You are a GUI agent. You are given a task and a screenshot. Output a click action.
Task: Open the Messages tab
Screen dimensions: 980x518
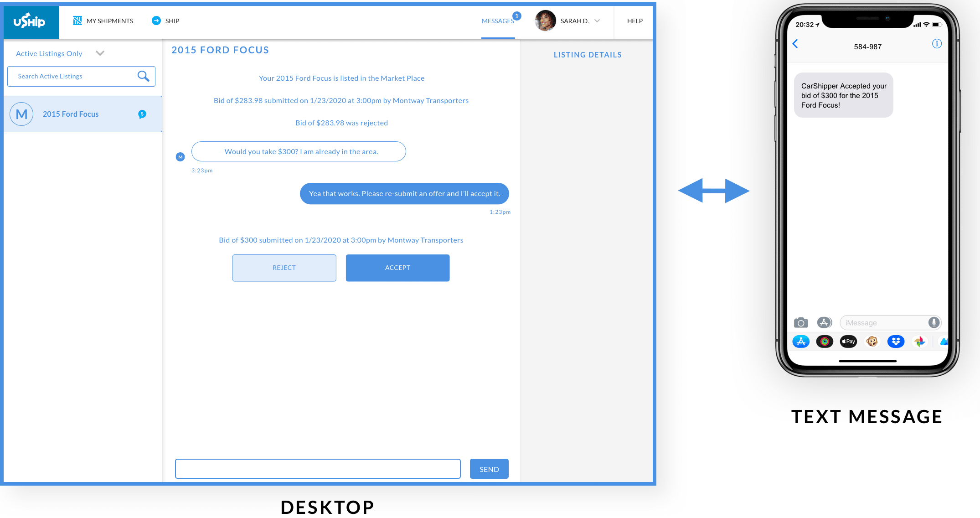pos(498,21)
